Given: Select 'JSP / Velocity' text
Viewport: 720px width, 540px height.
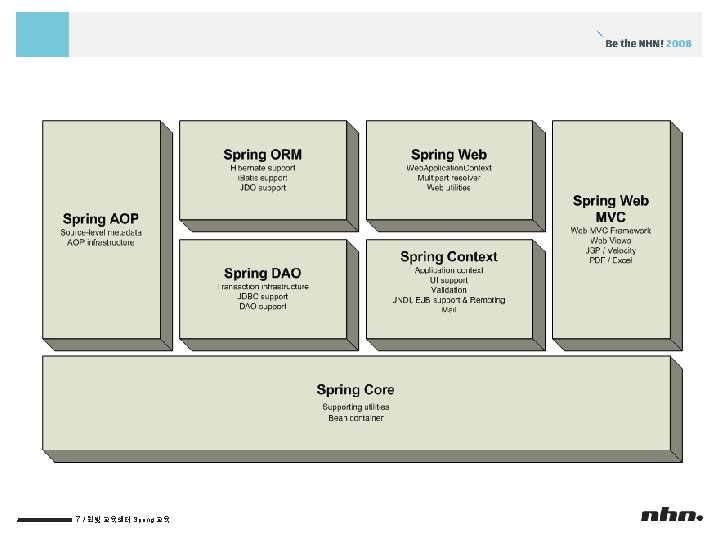Looking at the screenshot, I should coord(611,251).
